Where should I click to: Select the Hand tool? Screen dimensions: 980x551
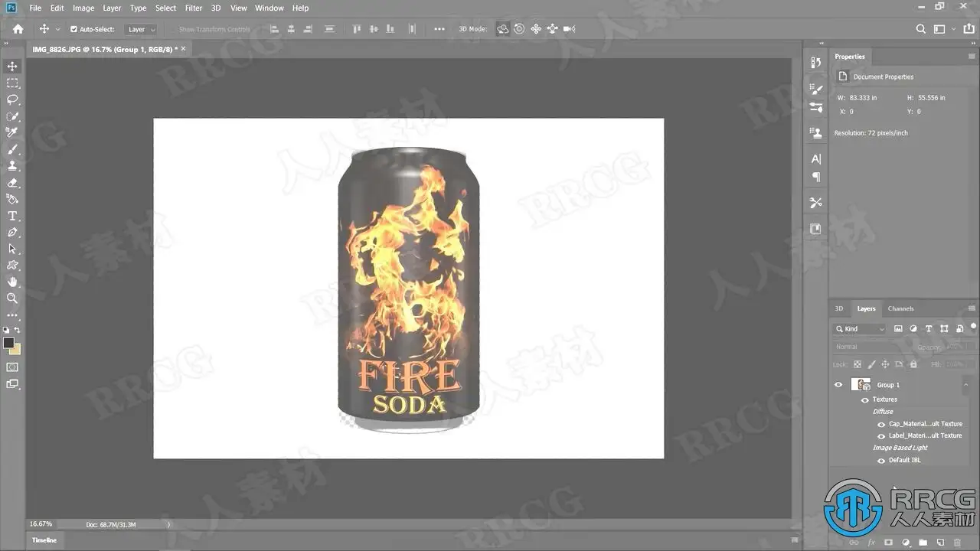[12, 282]
